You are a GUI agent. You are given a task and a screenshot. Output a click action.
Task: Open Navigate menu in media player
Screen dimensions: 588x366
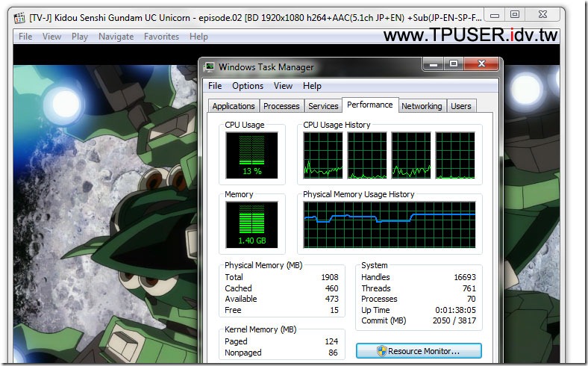point(116,37)
